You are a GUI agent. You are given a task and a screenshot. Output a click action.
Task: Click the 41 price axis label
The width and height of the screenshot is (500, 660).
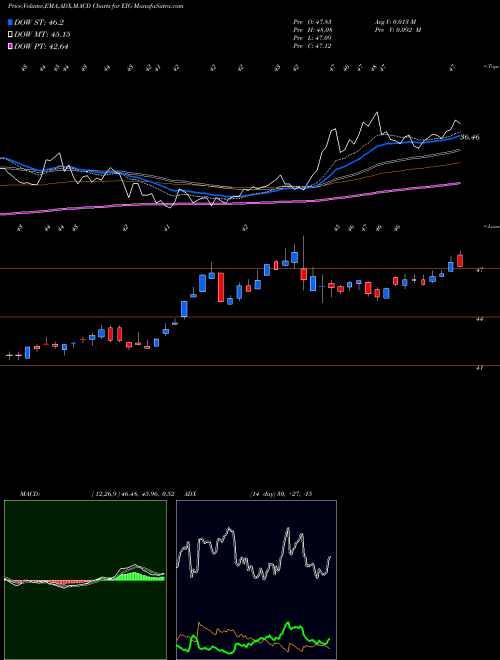coord(479,367)
